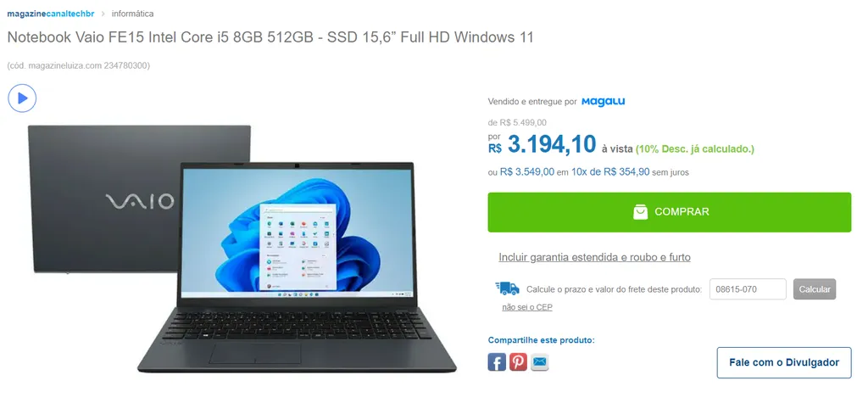Focus the CEP input field
The height and width of the screenshot is (403, 868).
[x=748, y=289]
